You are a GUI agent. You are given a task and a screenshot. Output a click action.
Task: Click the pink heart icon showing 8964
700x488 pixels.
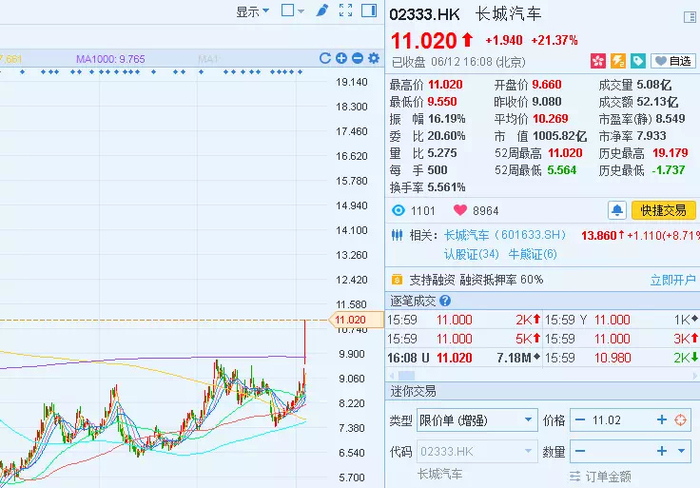tap(460, 210)
